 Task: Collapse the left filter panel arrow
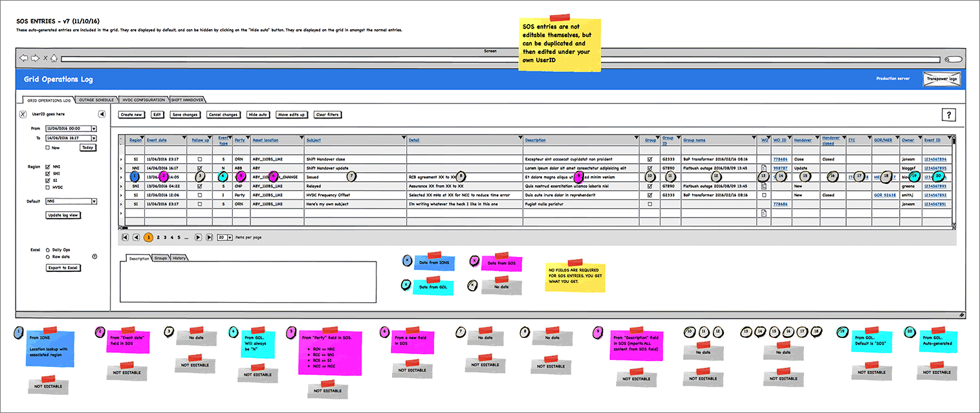pyautogui.click(x=102, y=115)
